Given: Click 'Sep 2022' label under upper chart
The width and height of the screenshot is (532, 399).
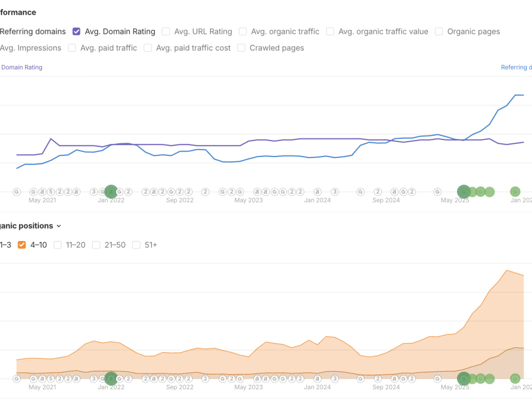Looking at the screenshot, I should [180, 200].
